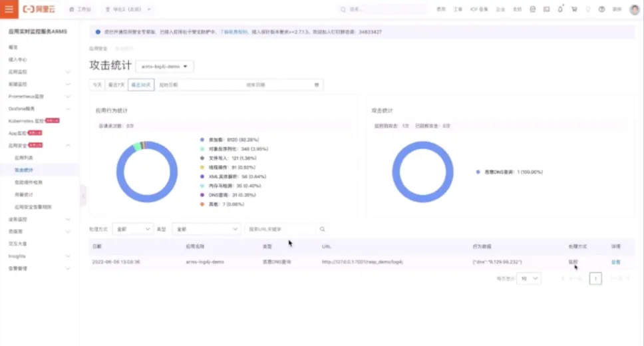The image size is (644, 346).
Task: Select the 今天 time range
Action: pyautogui.click(x=97, y=85)
